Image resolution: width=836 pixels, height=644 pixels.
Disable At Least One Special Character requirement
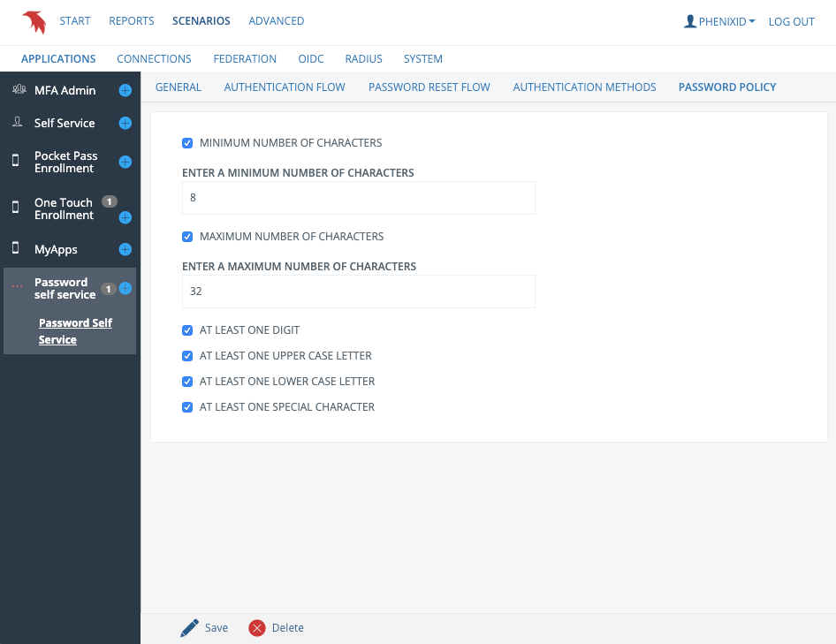(187, 407)
